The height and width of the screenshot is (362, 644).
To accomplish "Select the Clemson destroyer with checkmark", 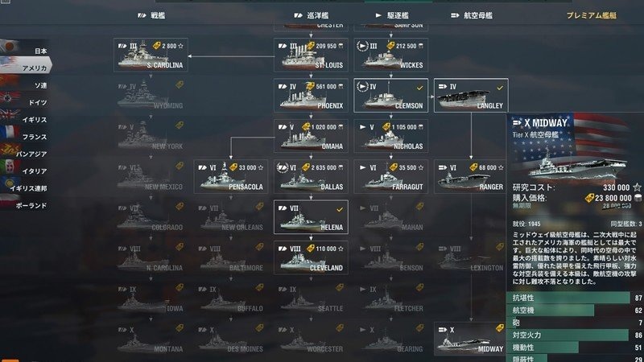I will click(390, 95).
